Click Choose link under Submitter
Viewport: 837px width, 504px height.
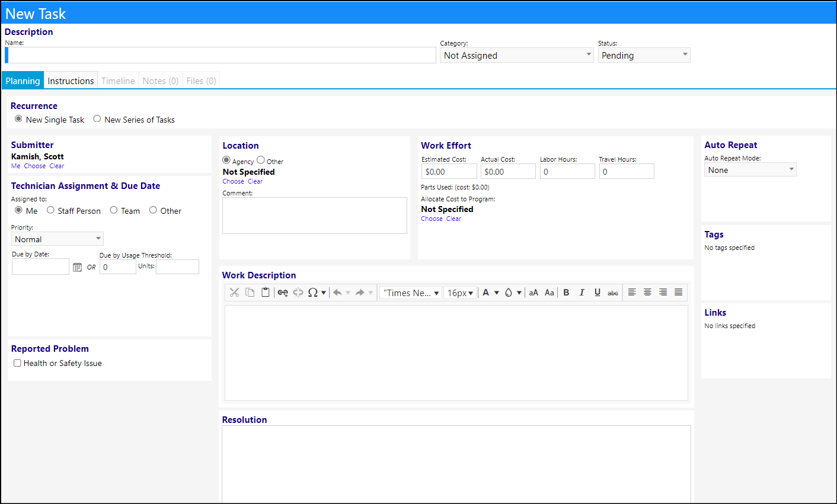pos(35,166)
